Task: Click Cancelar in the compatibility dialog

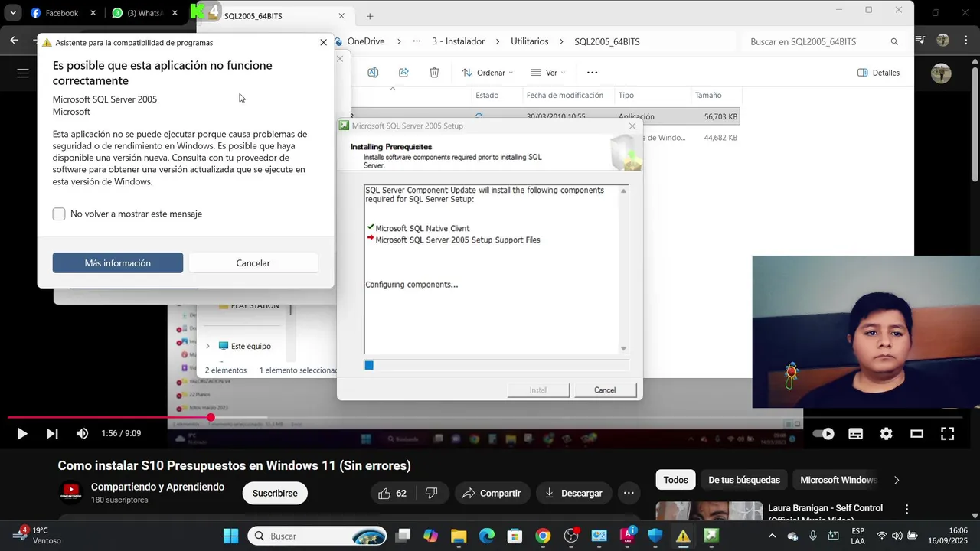Action: (253, 263)
